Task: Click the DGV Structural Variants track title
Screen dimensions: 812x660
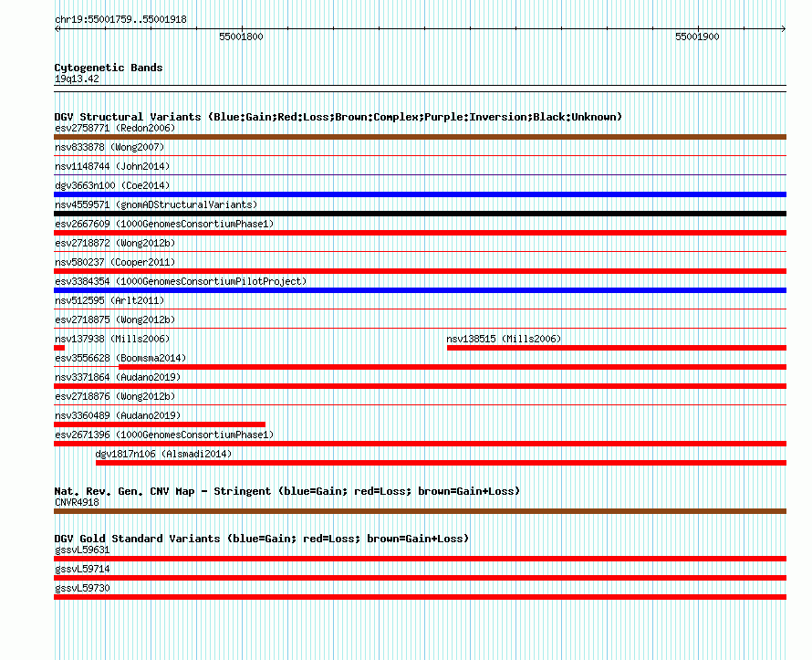Action: pos(338,117)
